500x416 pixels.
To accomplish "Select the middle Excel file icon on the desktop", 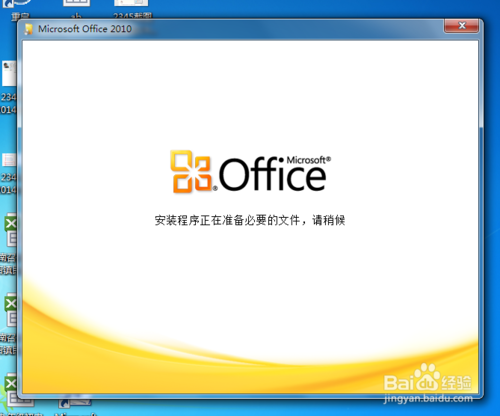I will coord(10,311).
